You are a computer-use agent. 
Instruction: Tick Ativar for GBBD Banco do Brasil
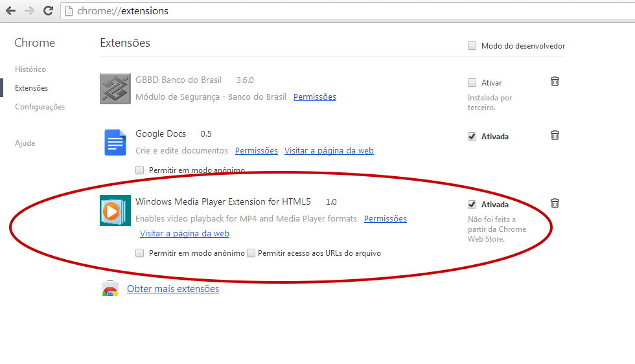(472, 83)
